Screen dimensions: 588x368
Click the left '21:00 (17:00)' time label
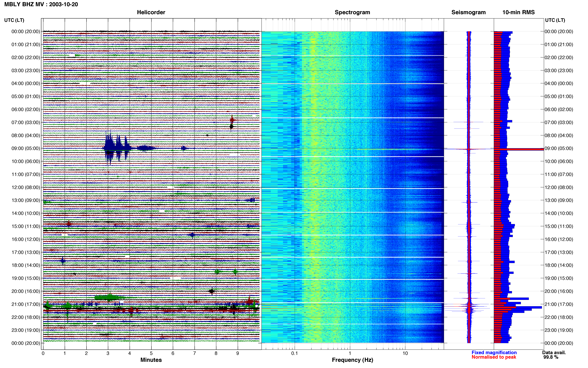[x=26, y=304]
